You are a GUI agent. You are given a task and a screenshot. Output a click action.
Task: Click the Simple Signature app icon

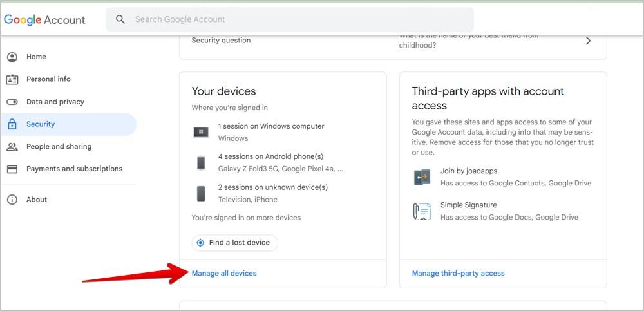pyautogui.click(x=422, y=211)
